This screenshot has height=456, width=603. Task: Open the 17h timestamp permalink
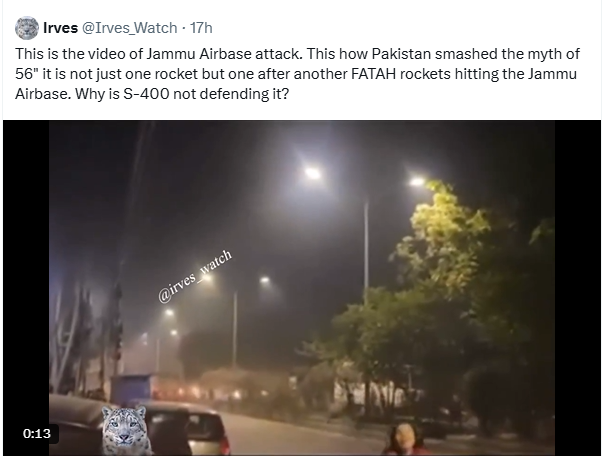pos(202,28)
